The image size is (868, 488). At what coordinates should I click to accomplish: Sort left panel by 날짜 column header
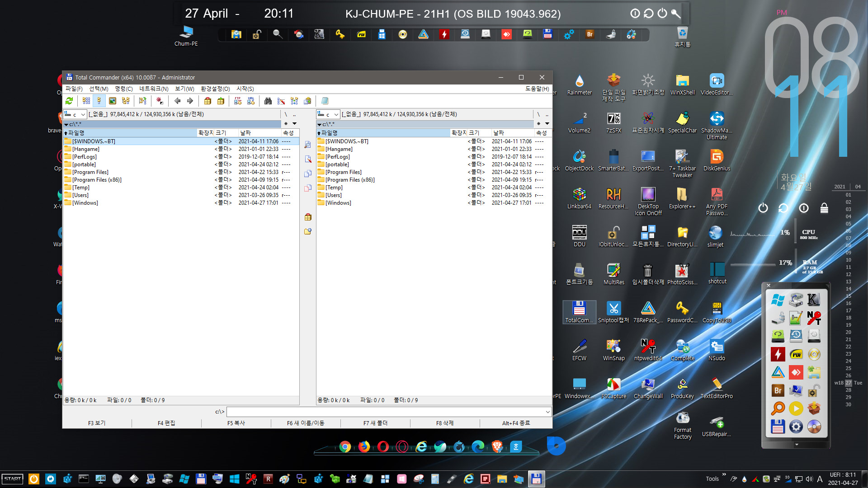point(259,133)
